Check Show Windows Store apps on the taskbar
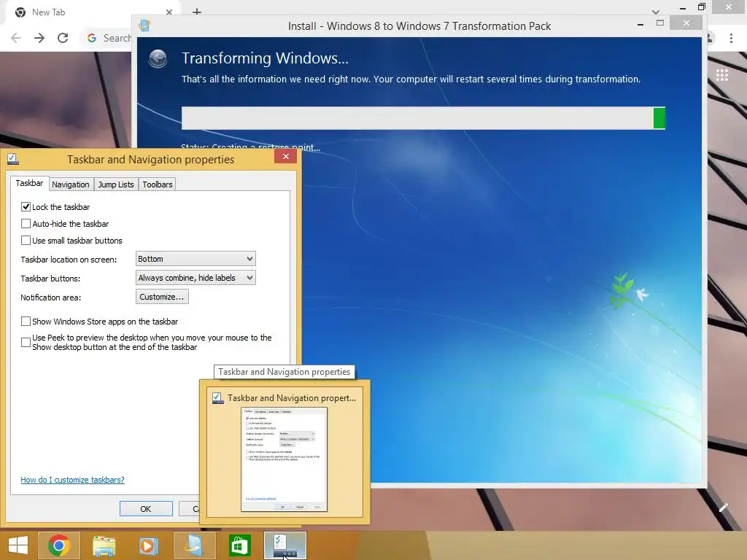747x560 pixels. point(26,322)
